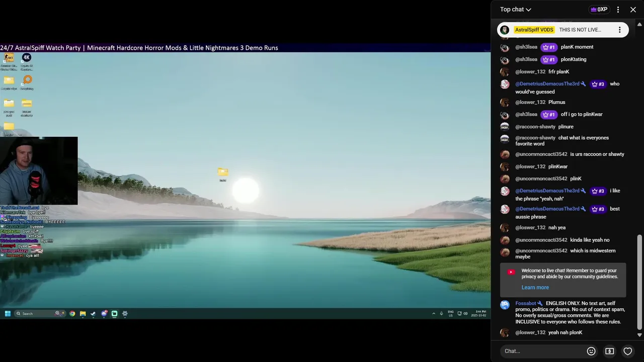Open the pinned message three-dot menu

click(619, 30)
